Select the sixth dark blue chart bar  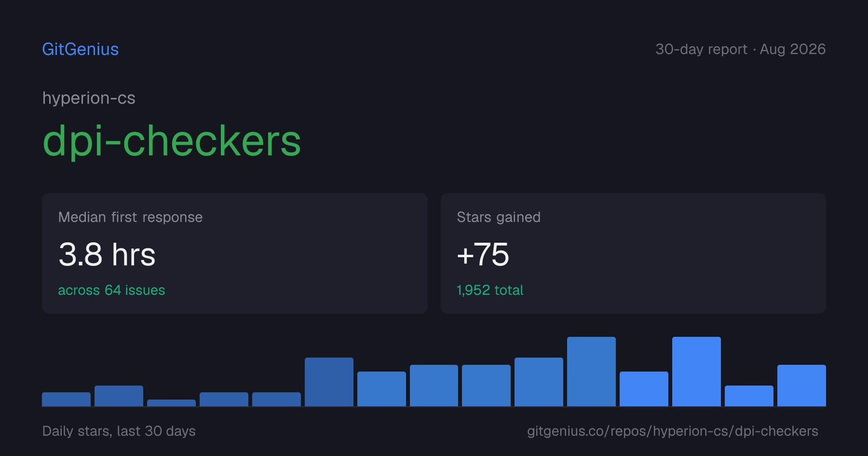click(x=329, y=382)
